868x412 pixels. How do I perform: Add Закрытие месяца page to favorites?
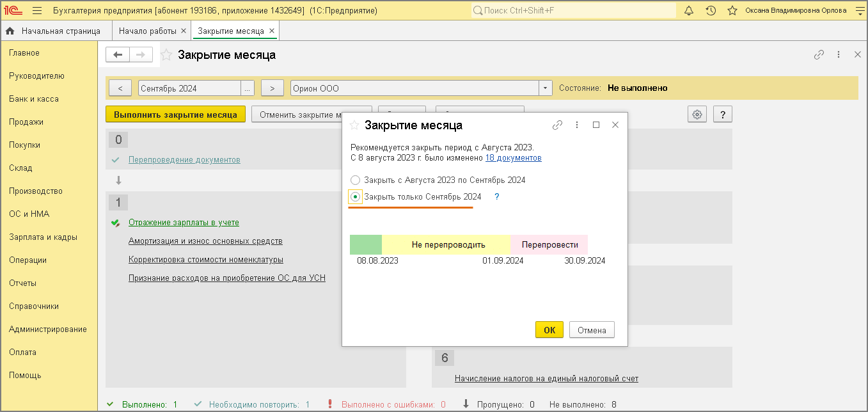tap(166, 55)
